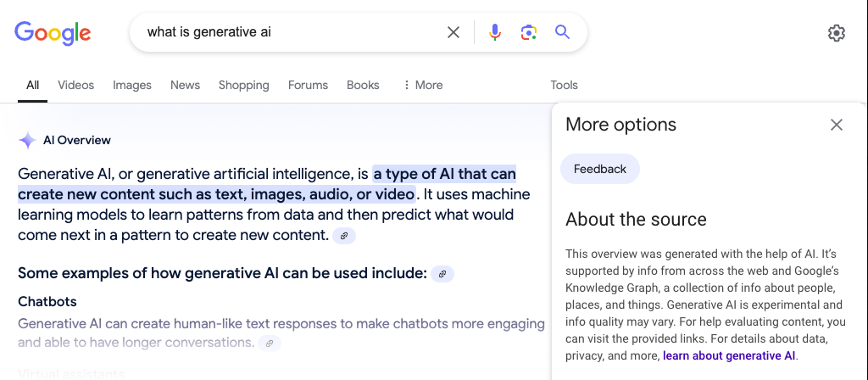Click the Google logo
This screenshot has width=868, height=380.
pyautogui.click(x=53, y=33)
